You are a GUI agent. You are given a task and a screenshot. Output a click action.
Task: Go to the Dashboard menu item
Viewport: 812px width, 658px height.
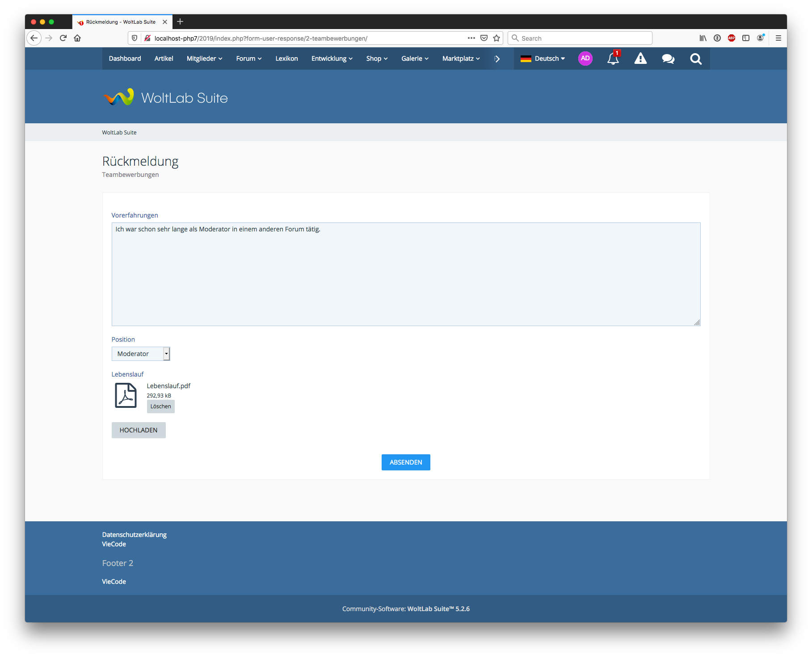tap(125, 59)
